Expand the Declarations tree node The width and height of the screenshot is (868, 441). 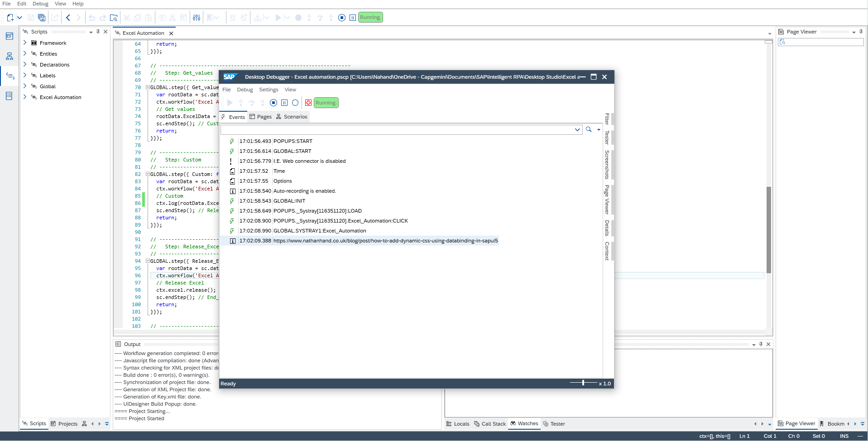coord(25,64)
